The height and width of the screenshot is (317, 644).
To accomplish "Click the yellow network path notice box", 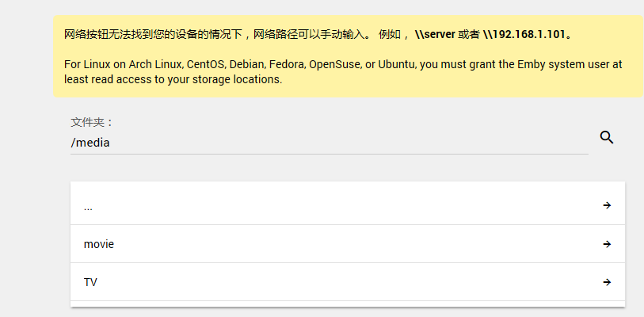I will (348, 56).
